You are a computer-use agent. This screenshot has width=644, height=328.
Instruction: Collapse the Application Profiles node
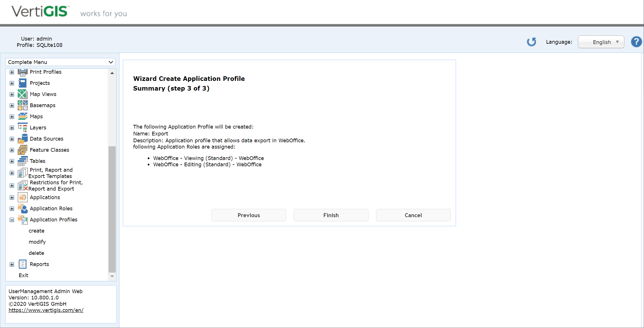(x=12, y=220)
